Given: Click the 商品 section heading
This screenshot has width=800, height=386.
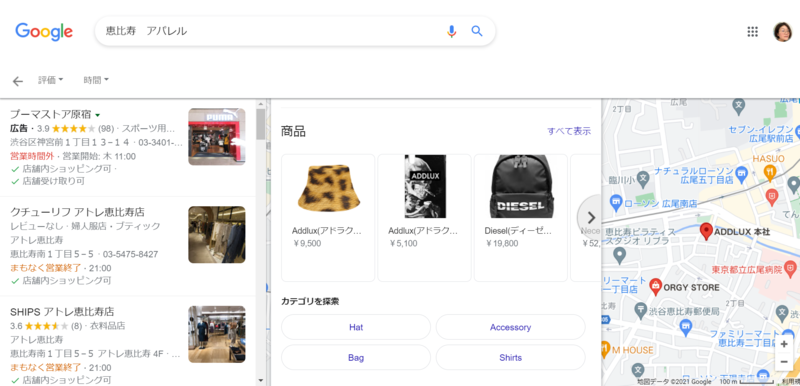Looking at the screenshot, I should tap(293, 131).
